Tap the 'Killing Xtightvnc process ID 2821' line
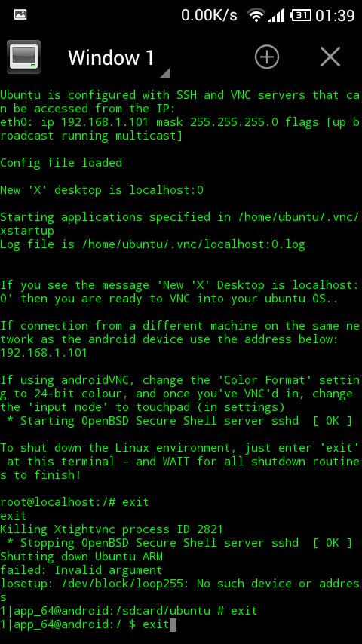This screenshot has height=644, width=362. pyautogui.click(x=112, y=529)
